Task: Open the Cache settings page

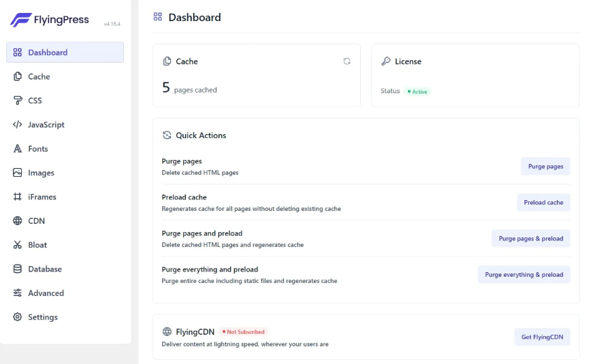Action: (39, 77)
